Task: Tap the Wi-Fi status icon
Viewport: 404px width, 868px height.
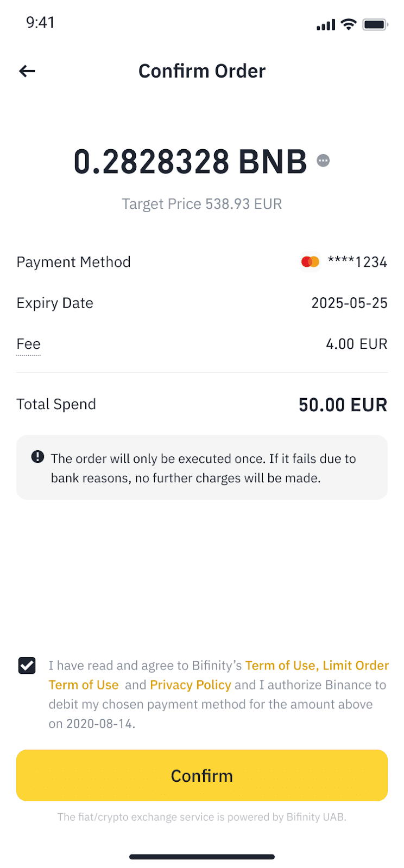Action: [349, 24]
